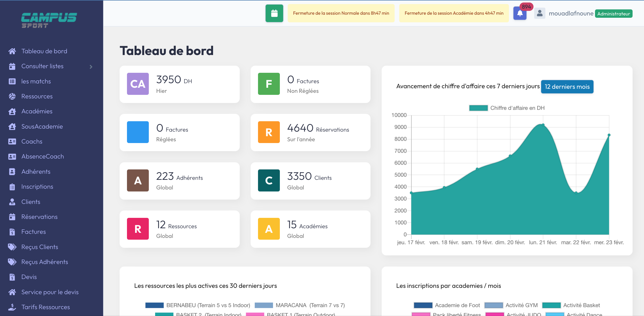Image resolution: width=644 pixels, height=316 pixels.
Task: Click the green calendar icon button
Action: click(x=274, y=13)
